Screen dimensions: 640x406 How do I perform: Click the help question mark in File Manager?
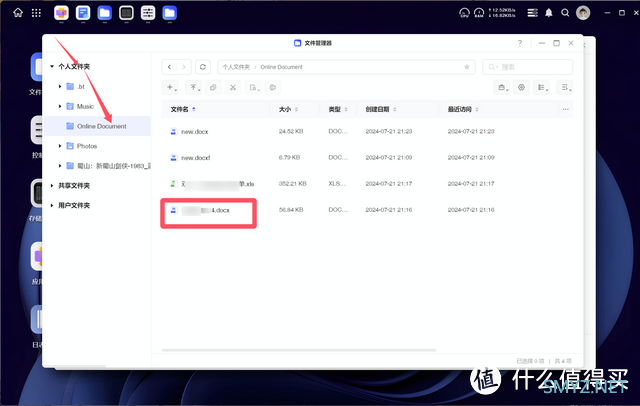click(520, 43)
